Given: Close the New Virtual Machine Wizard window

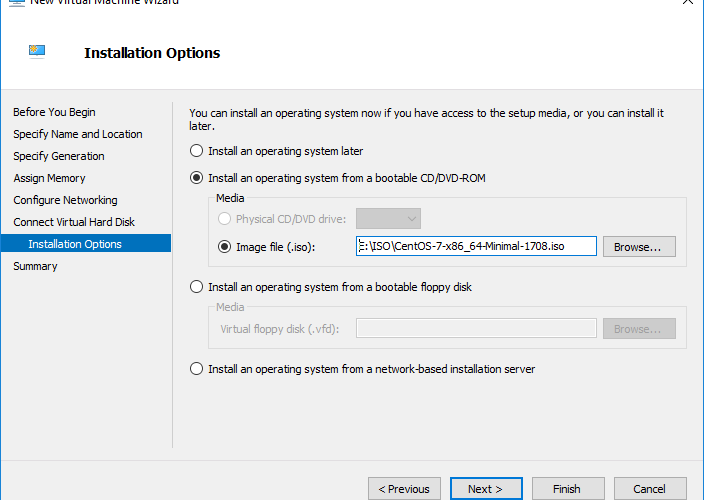Looking at the screenshot, I should pos(687,3).
